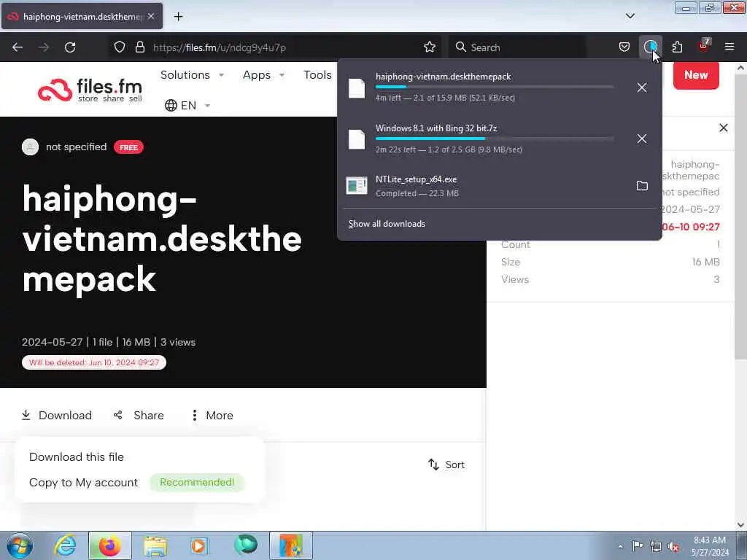
Task: Choose Copy to My account
Action: (x=83, y=483)
